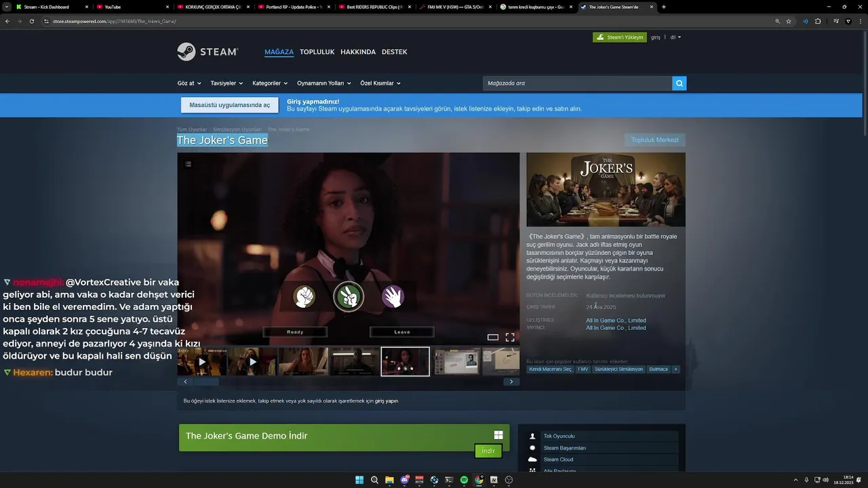Open a new browser tab
This screenshot has width=868, height=488.
coord(663,7)
